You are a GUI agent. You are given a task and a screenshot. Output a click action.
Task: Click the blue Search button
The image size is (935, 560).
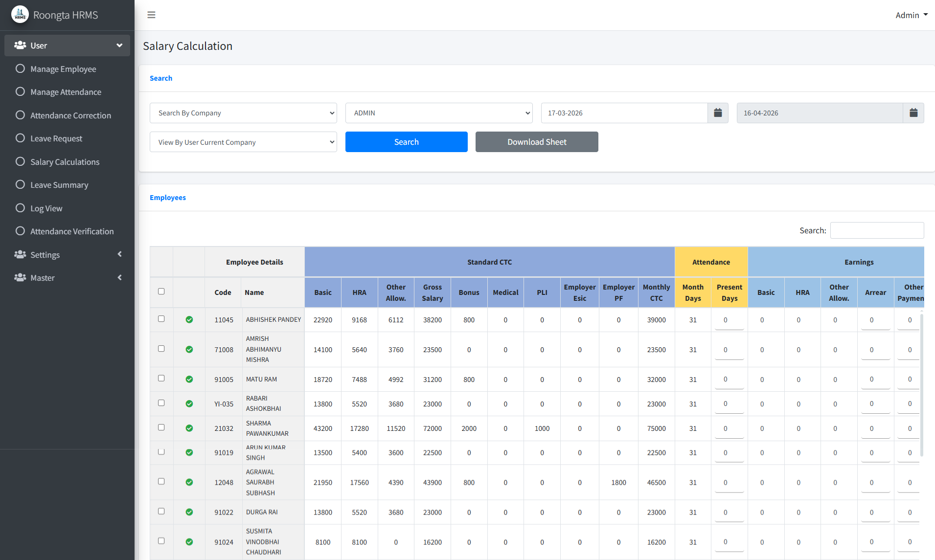click(x=406, y=142)
